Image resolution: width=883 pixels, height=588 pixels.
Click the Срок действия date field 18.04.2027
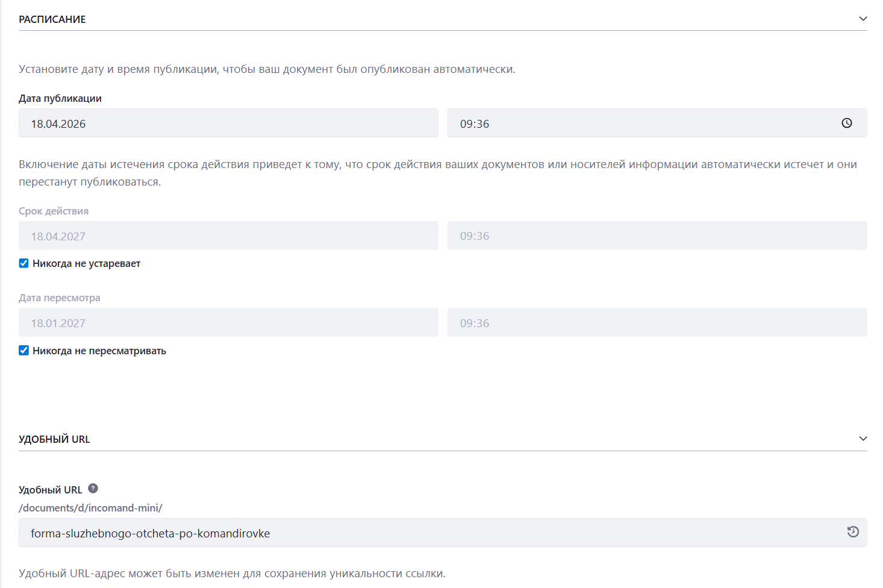(x=228, y=236)
